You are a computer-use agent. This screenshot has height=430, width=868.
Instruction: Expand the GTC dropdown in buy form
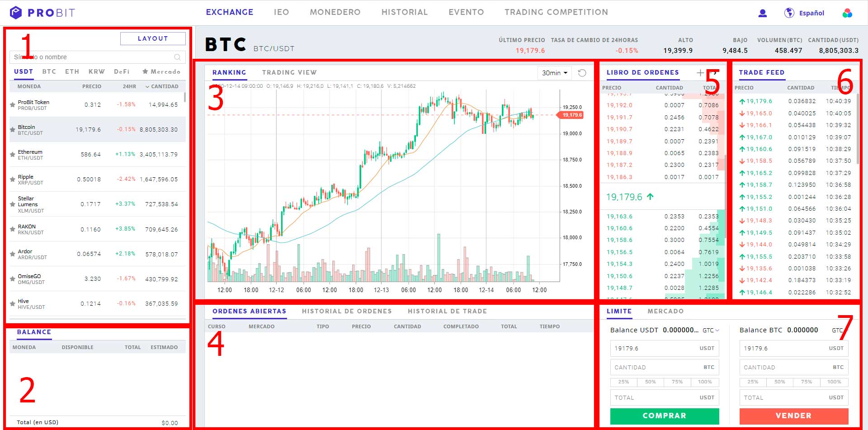711,331
